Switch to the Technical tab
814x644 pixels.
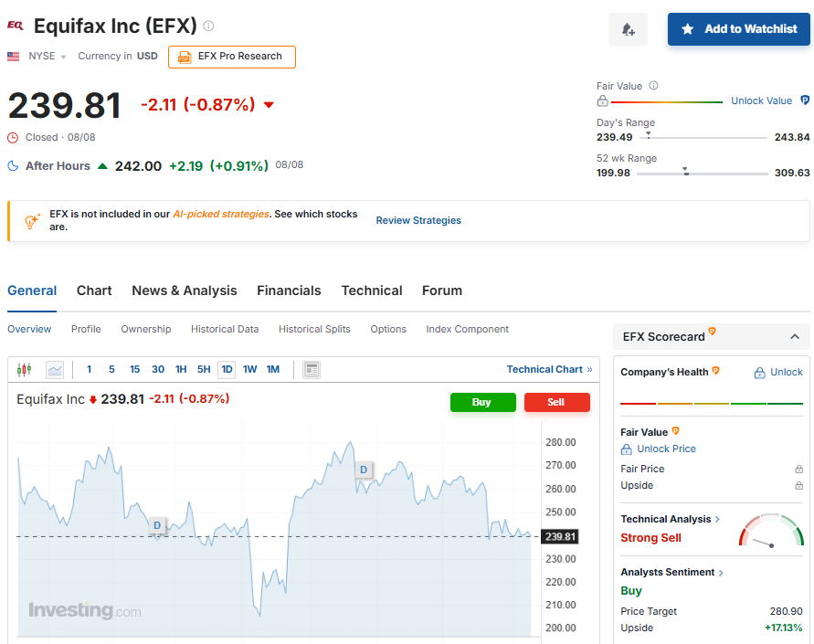pos(372,290)
